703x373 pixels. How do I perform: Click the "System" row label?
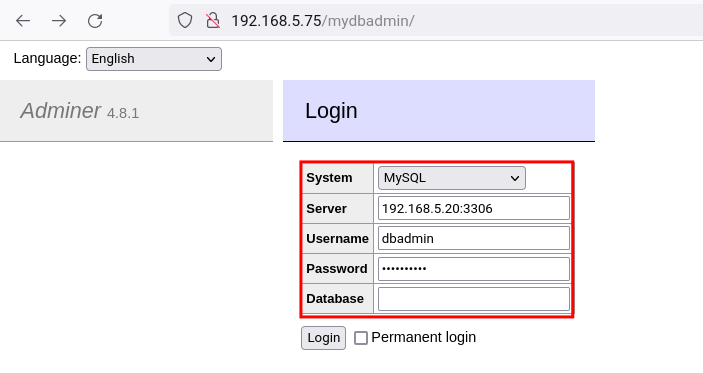pyautogui.click(x=329, y=178)
